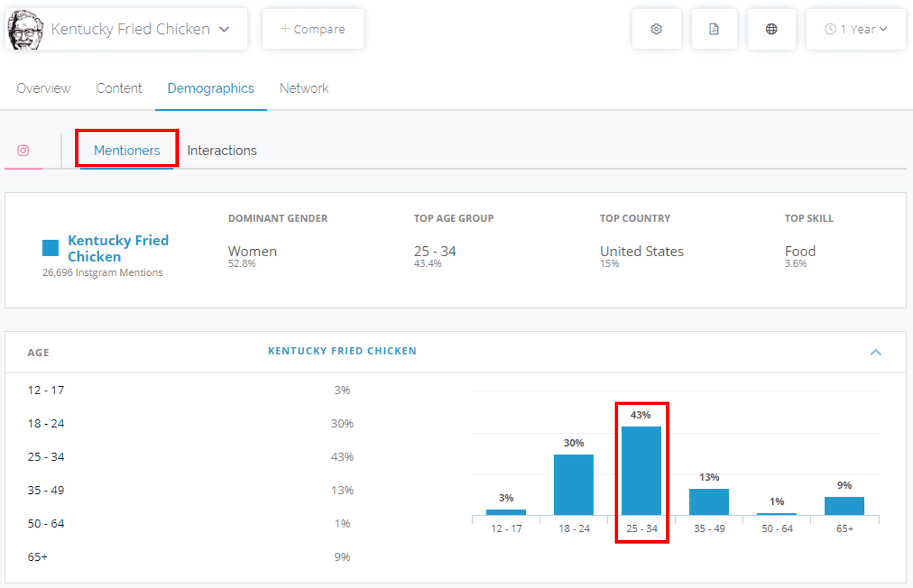Open the settings gear icon
The width and height of the screenshot is (913, 588).
point(656,29)
